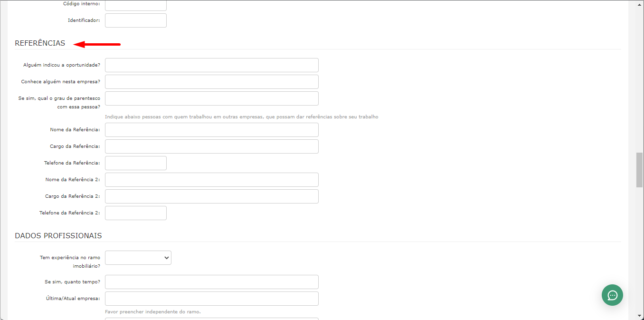Focus the 'Telefone da Referência' field
Image resolution: width=644 pixels, height=320 pixels.
tap(136, 163)
